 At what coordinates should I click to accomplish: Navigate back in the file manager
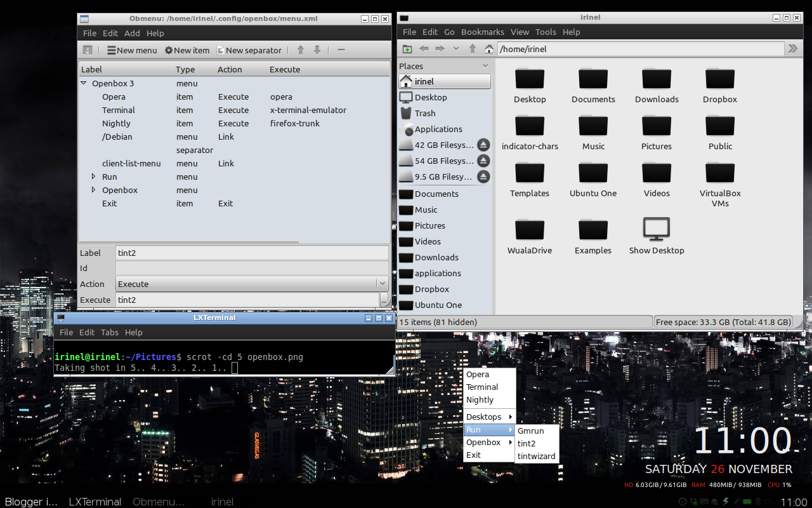click(424, 48)
